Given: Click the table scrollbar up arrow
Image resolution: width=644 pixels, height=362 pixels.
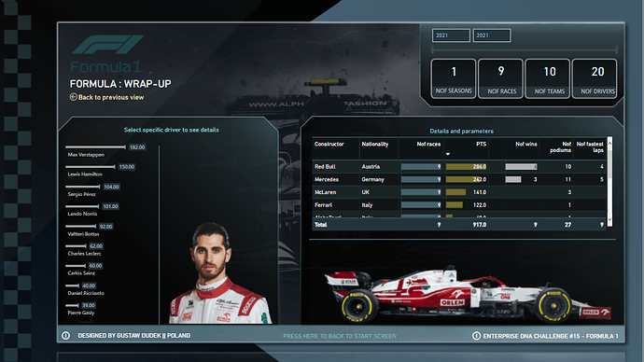Looking at the screenshot, I should pos(609,143).
